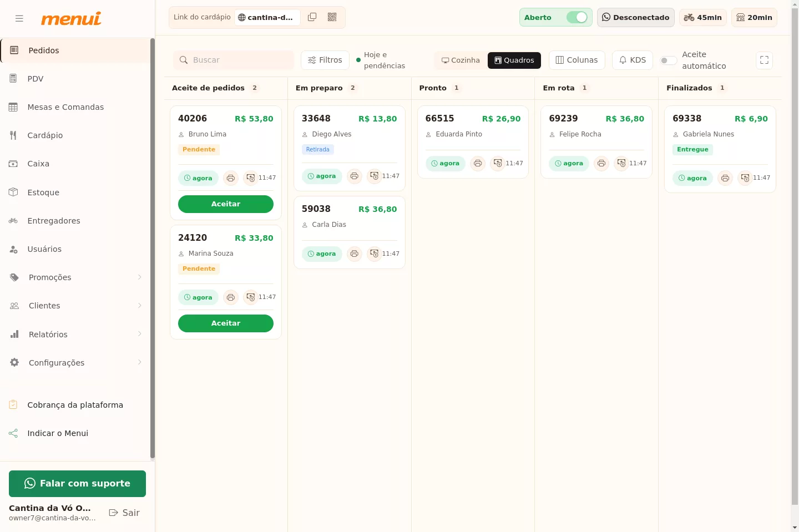The width and height of the screenshot is (799, 532).
Task: Accept order 24120 with Aceitar
Action: [x=226, y=323]
